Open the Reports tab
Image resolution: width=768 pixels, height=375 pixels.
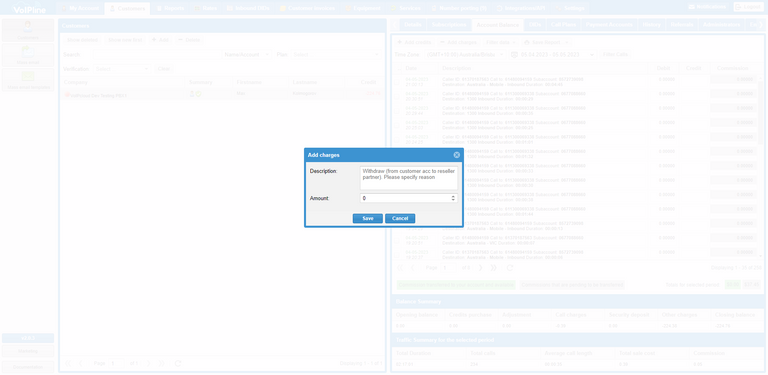tap(170, 8)
